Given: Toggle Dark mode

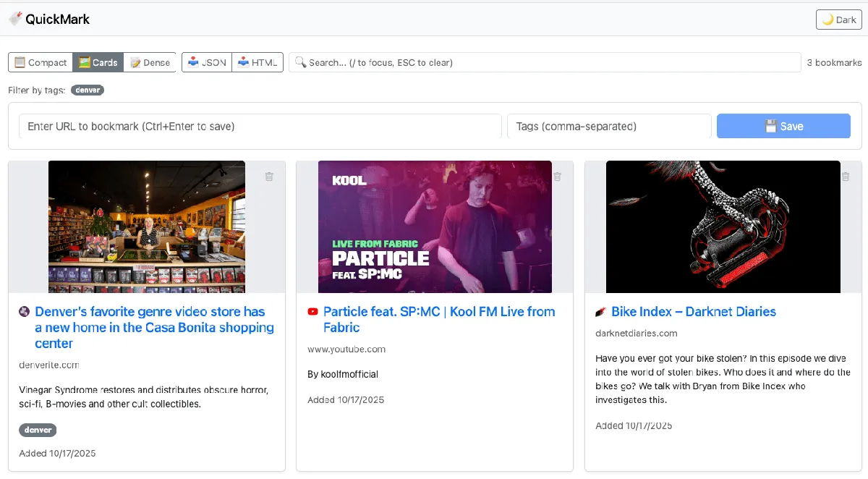Looking at the screenshot, I should pos(838,20).
